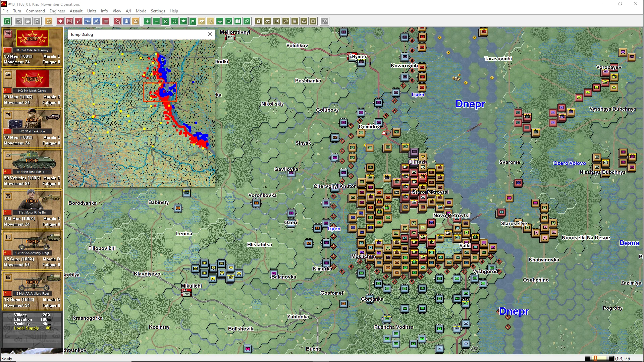This screenshot has width=644, height=362.
Task: Click the Local Supply value in terrain panel
Action: click(x=48, y=328)
